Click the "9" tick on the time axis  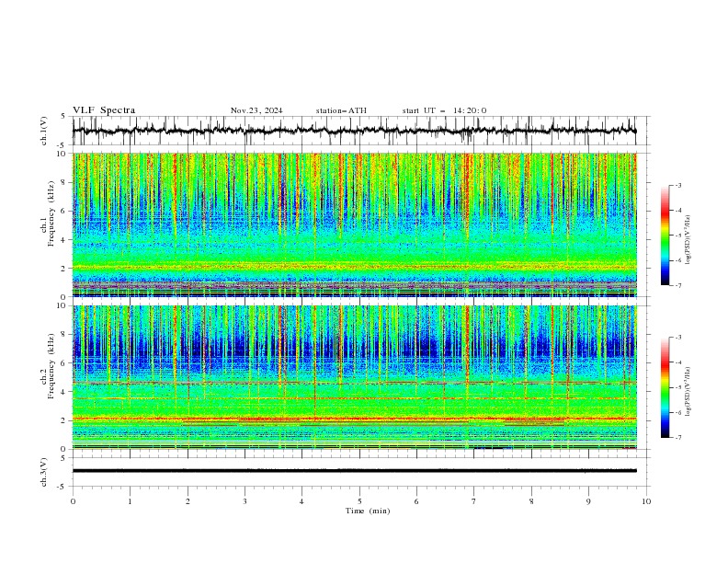point(588,501)
